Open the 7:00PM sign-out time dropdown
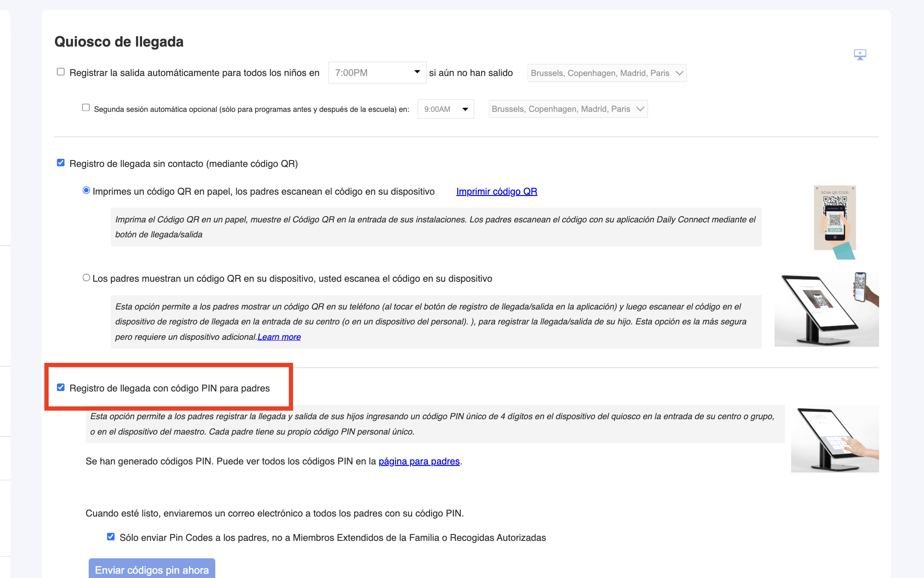This screenshot has height=578, width=924. point(377,73)
